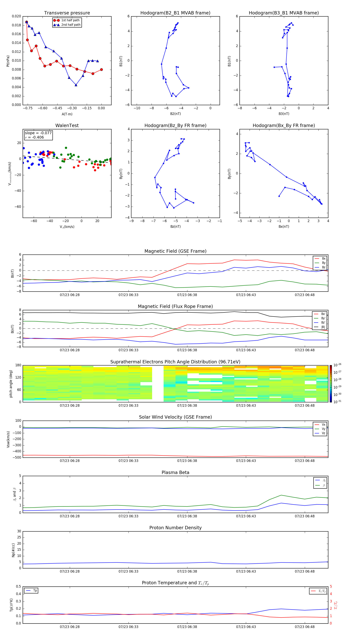Click the 'Proton Number Density' title

coord(175,528)
